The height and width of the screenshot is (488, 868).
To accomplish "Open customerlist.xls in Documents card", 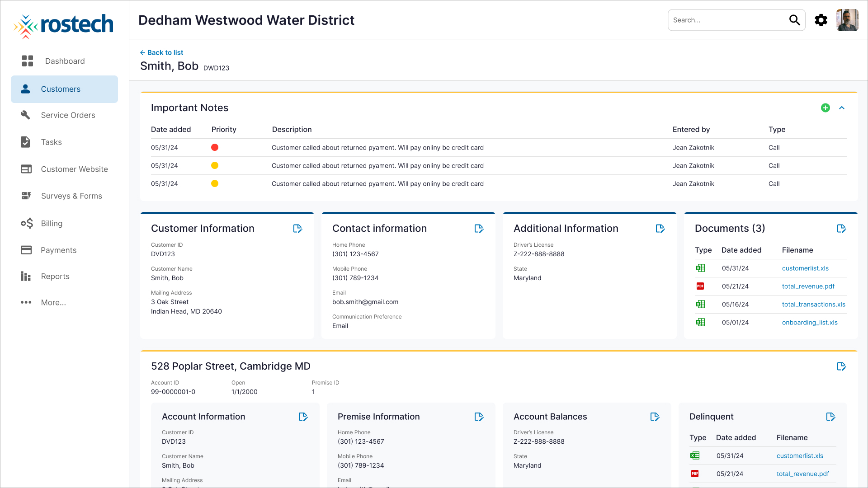I will pos(805,268).
